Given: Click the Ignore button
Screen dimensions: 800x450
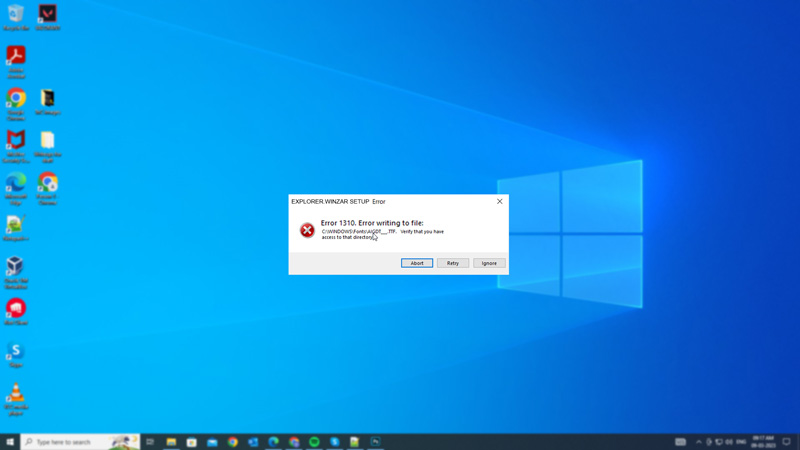Looking at the screenshot, I should point(489,263).
